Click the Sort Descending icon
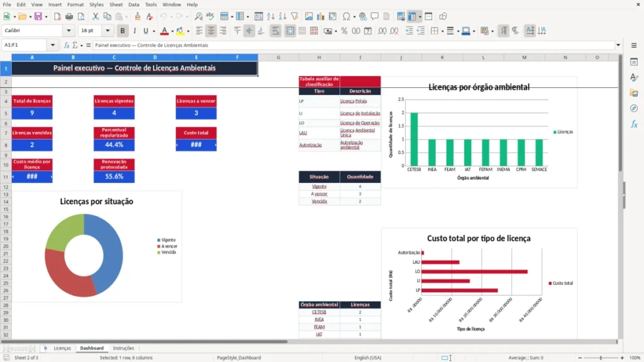Viewport: 644px width, 362px height. click(282, 16)
